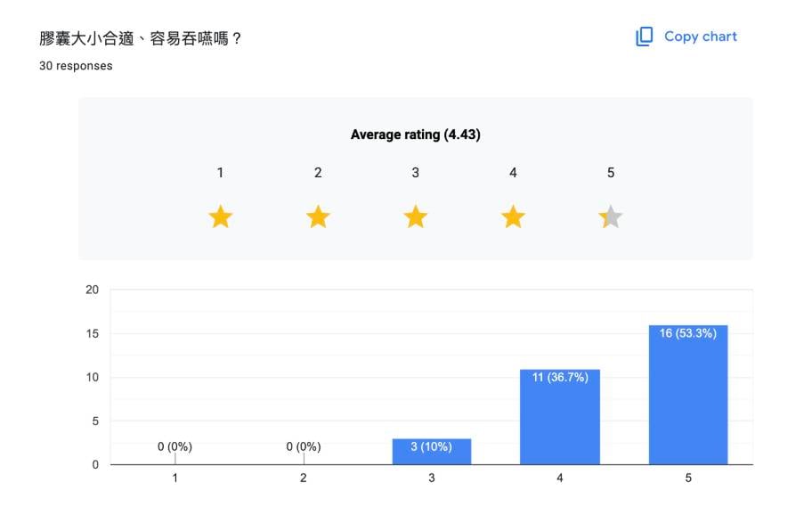Click the Average rating (4.43) heading
Screen dimensions: 812x515
coord(416,135)
